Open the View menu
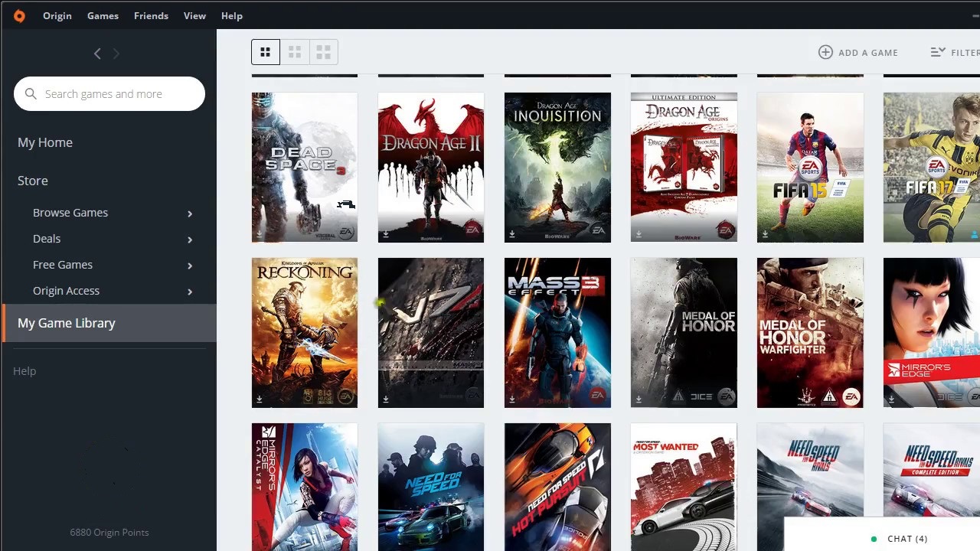The width and height of the screenshot is (980, 551). [194, 15]
